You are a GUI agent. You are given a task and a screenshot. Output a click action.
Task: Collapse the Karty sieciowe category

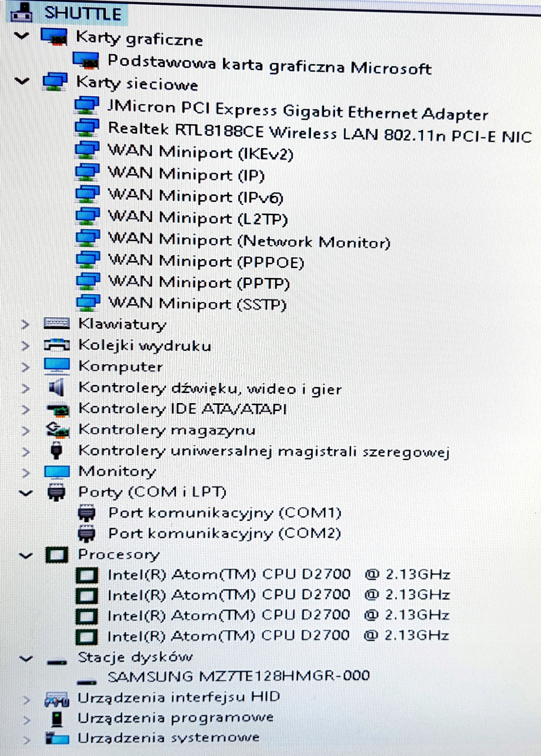coord(22,81)
